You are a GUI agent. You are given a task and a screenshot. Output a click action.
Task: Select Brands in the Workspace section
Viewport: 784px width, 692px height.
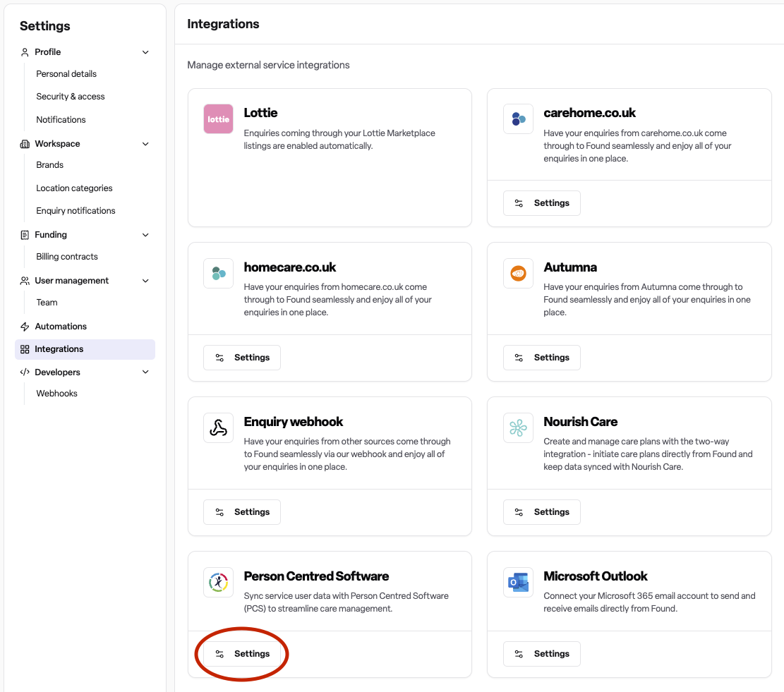click(50, 165)
